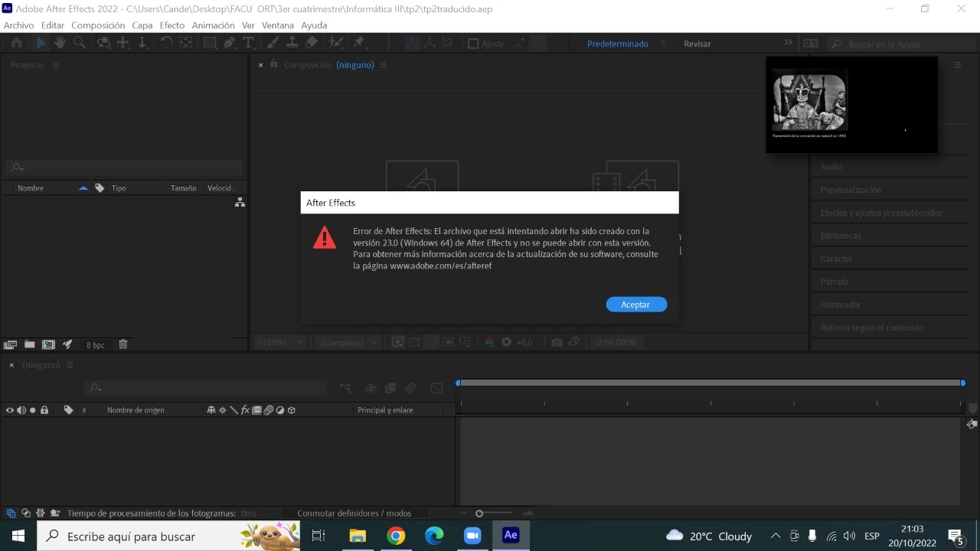Select the Clone Stamp tool
The height and width of the screenshot is (551, 980).
point(292,43)
